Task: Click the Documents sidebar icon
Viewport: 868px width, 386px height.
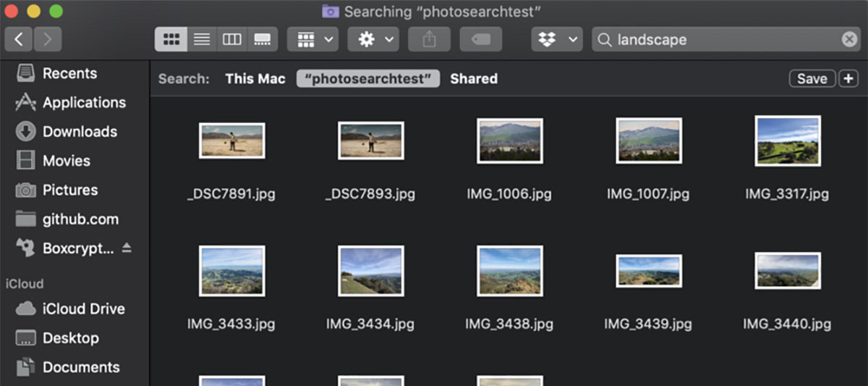Action: click(x=25, y=367)
